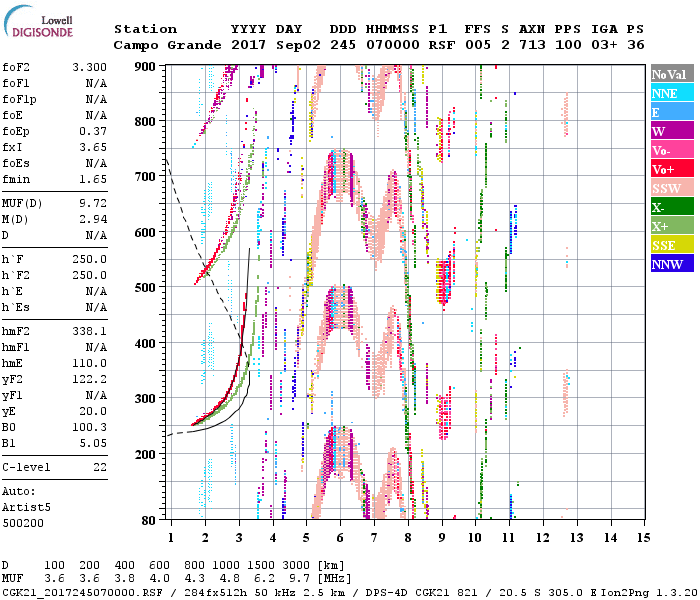The height and width of the screenshot is (600, 700).
Task: Click the hmE value 110.0
Action: click(x=89, y=363)
